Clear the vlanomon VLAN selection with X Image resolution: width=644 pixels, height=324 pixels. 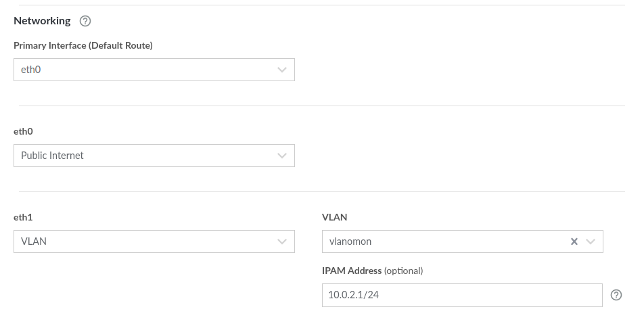pos(574,241)
